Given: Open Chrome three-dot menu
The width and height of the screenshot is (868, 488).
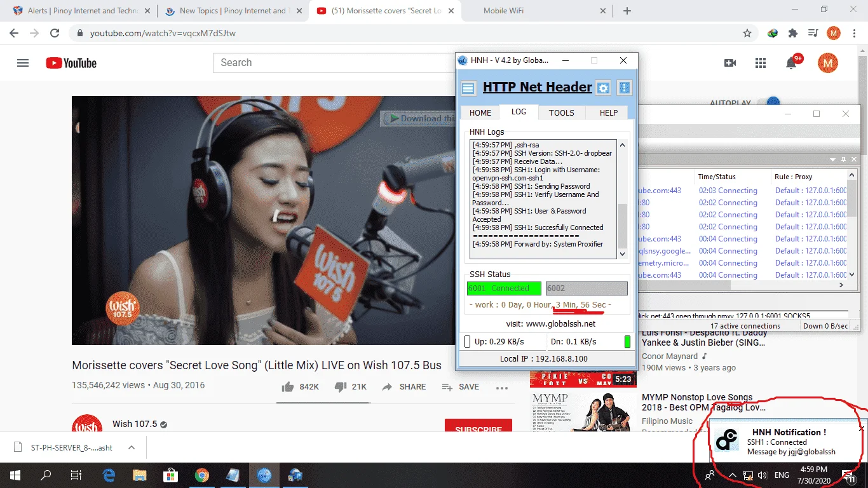Looking at the screenshot, I should pos(854,33).
